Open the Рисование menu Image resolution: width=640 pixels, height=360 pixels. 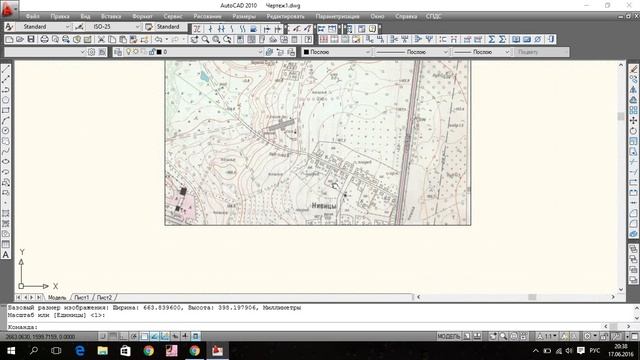click(x=207, y=16)
